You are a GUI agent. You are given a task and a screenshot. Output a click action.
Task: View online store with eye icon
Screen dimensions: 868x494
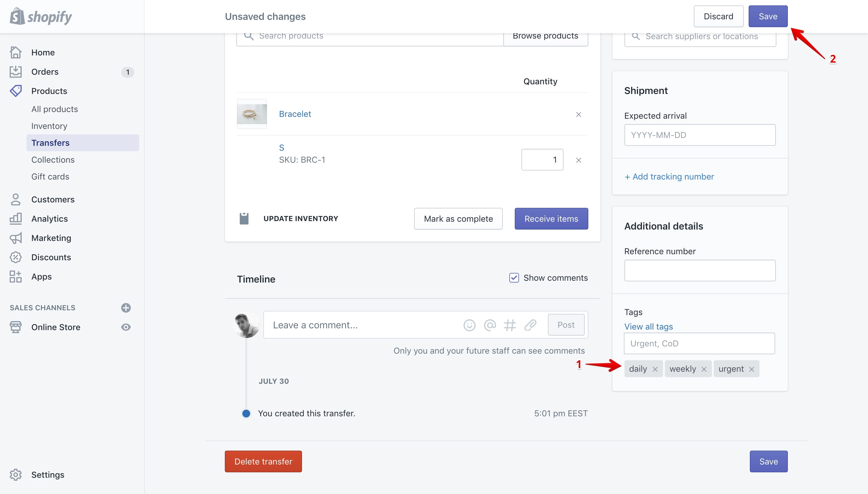(126, 327)
